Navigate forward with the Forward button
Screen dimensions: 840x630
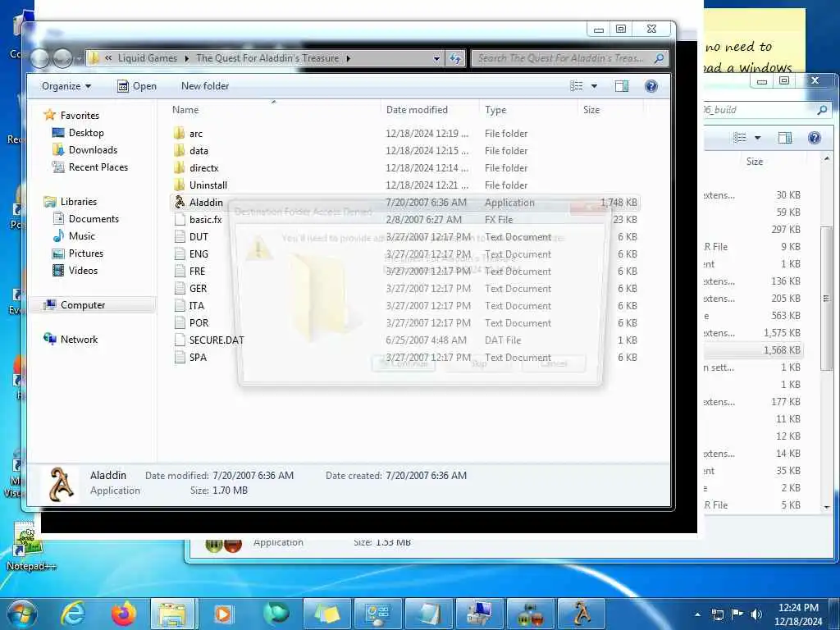pyautogui.click(x=63, y=58)
